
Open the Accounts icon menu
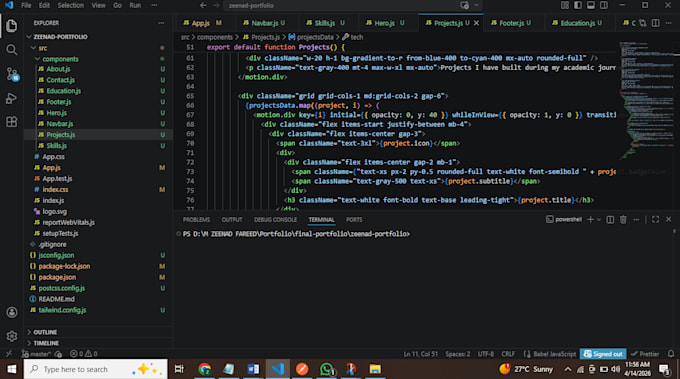[12, 312]
